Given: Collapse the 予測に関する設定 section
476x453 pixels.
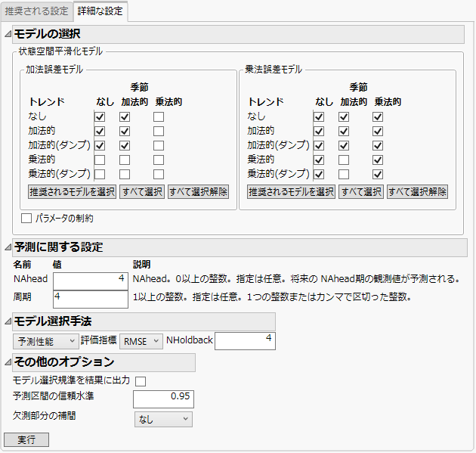Looking at the screenshot, I should (8, 247).
